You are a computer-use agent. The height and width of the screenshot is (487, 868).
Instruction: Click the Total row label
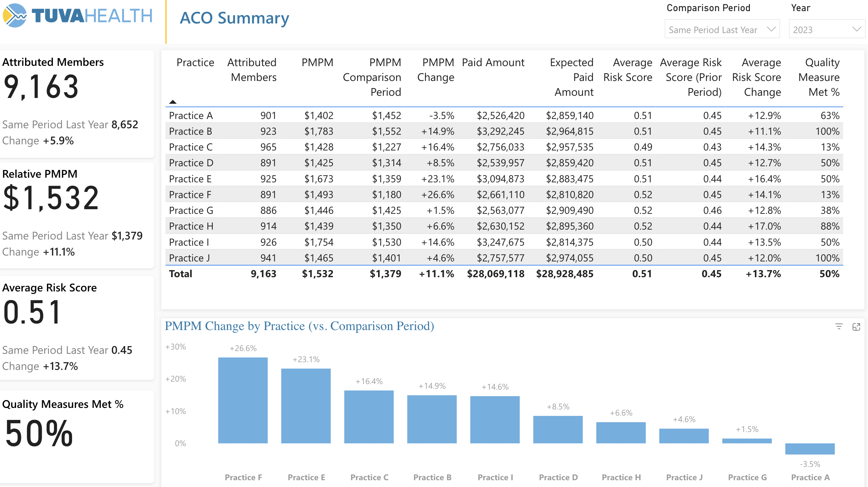(180, 273)
